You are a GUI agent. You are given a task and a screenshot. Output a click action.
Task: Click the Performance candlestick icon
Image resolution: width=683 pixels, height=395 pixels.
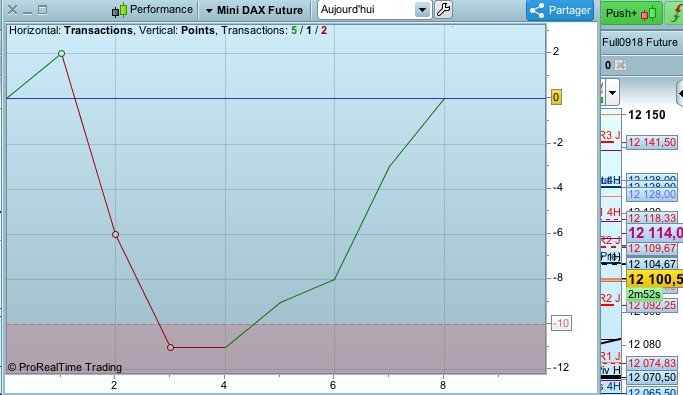tap(119, 10)
